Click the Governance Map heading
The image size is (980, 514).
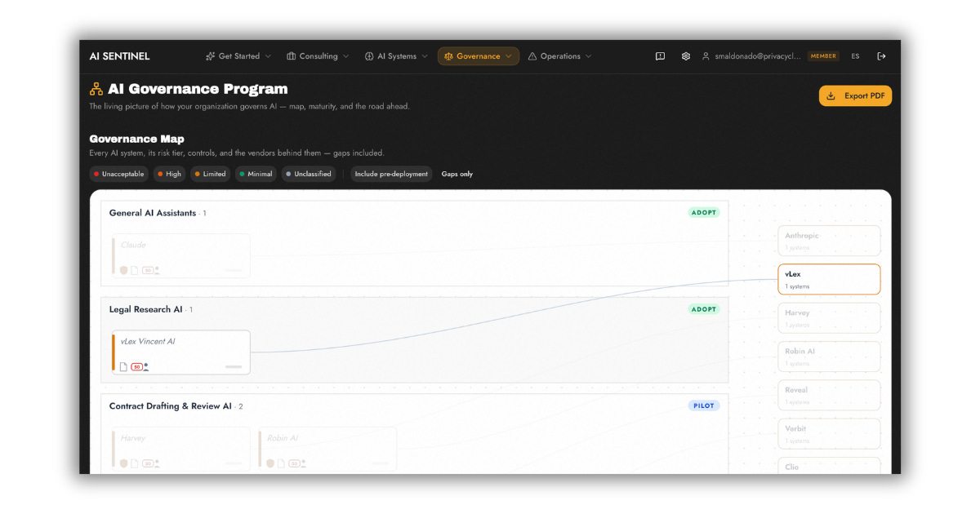coord(136,139)
